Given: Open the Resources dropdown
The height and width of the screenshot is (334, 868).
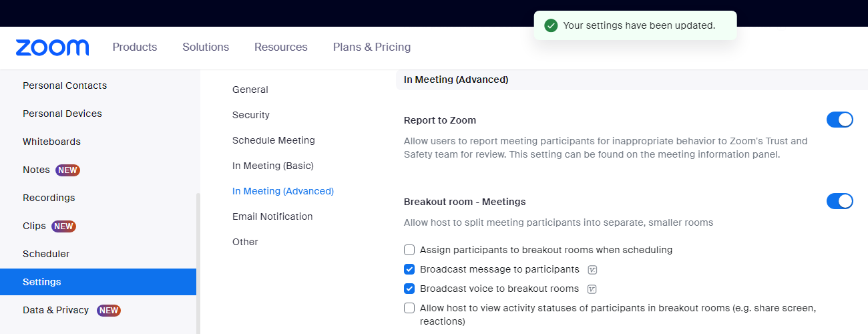Looking at the screenshot, I should (x=280, y=47).
